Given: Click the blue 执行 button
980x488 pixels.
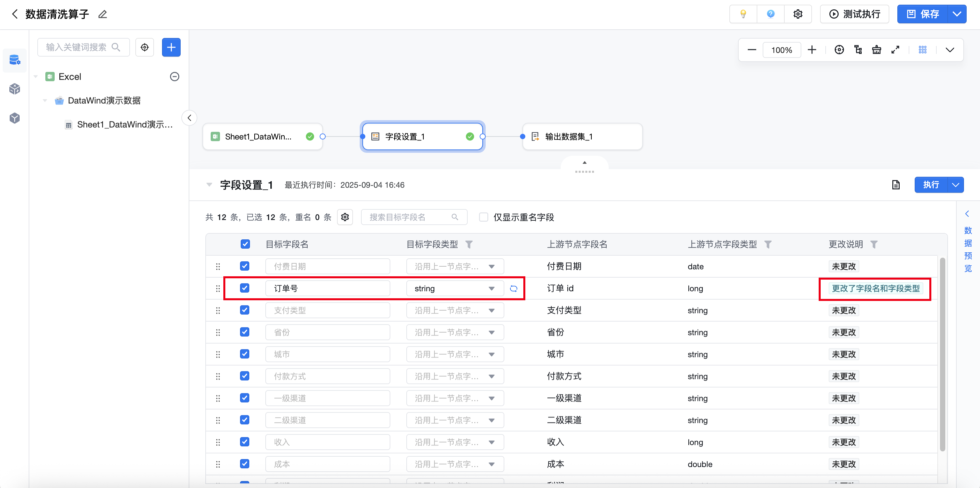Looking at the screenshot, I should (931, 185).
